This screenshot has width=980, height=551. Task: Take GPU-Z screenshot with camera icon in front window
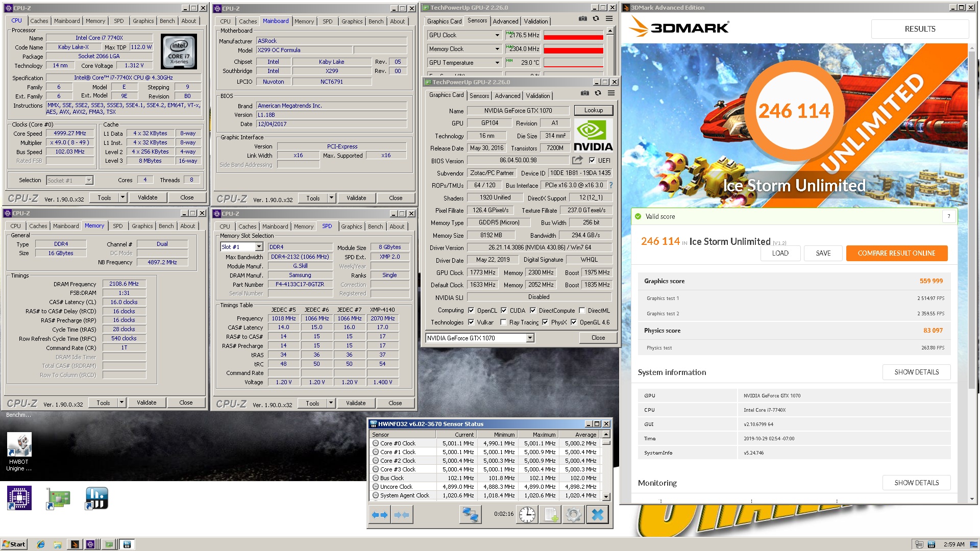[585, 93]
